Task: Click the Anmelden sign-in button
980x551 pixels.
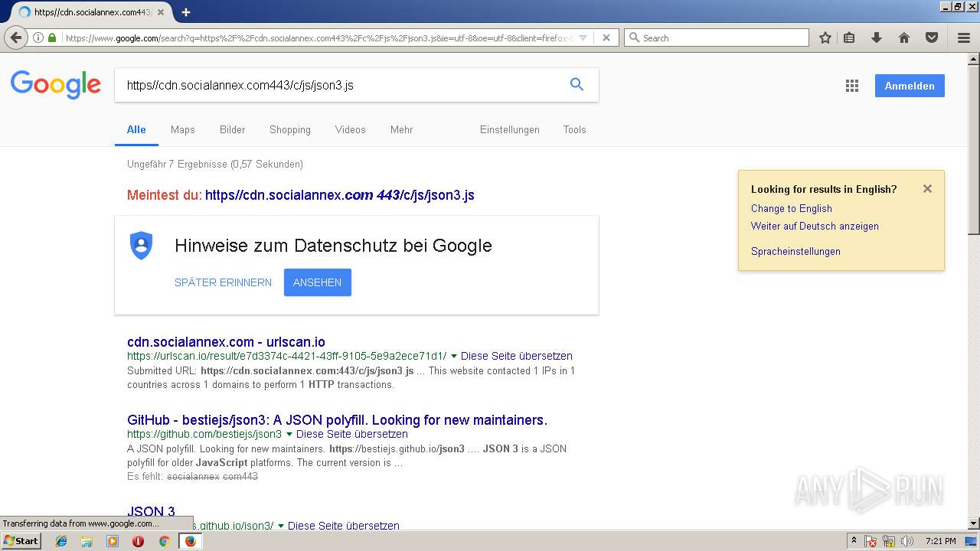Action: 910,86
